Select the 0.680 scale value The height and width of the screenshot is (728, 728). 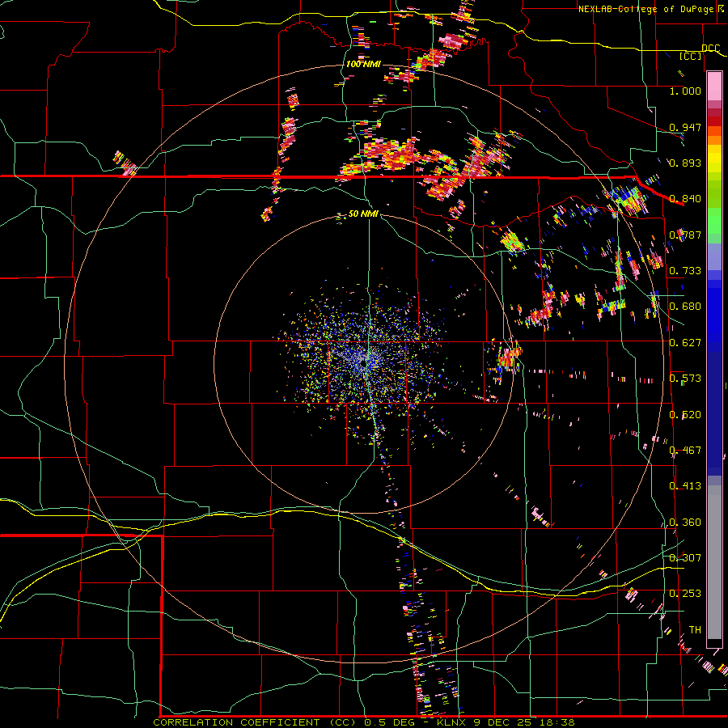pyautogui.click(x=685, y=307)
